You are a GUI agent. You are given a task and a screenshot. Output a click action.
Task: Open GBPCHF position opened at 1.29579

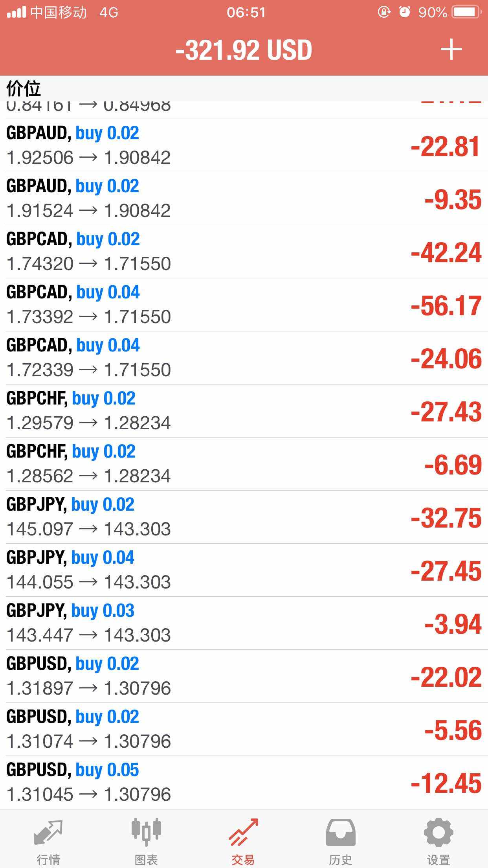(x=244, y=411)
